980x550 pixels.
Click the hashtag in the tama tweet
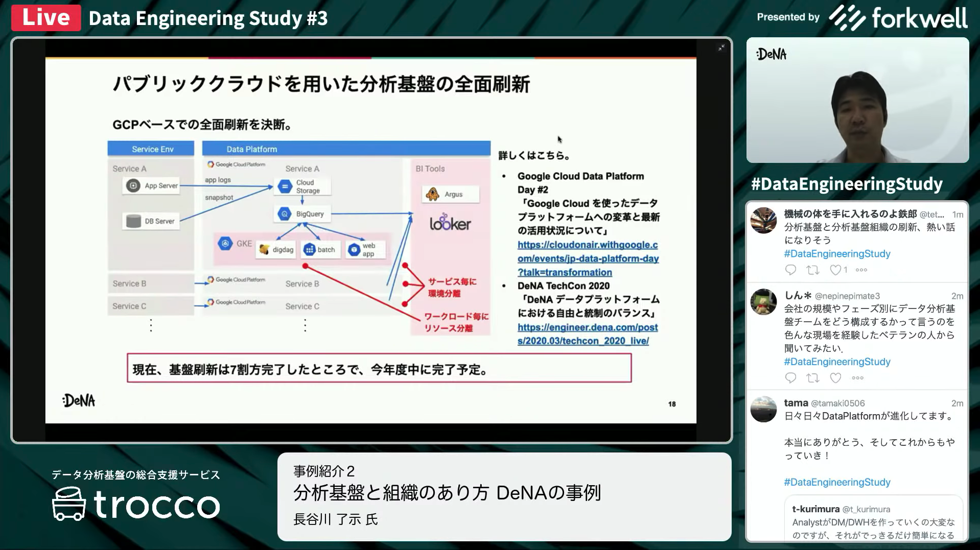point(837,482)
